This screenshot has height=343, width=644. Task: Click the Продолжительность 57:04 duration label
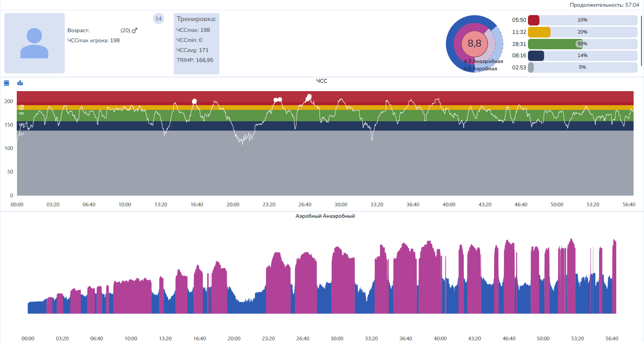tap(604, 5)
